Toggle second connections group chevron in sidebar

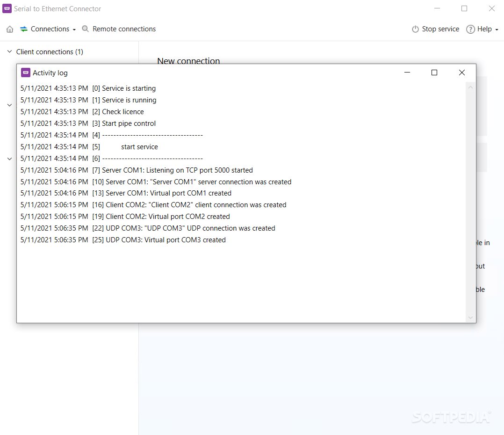(x=10, y=105)
